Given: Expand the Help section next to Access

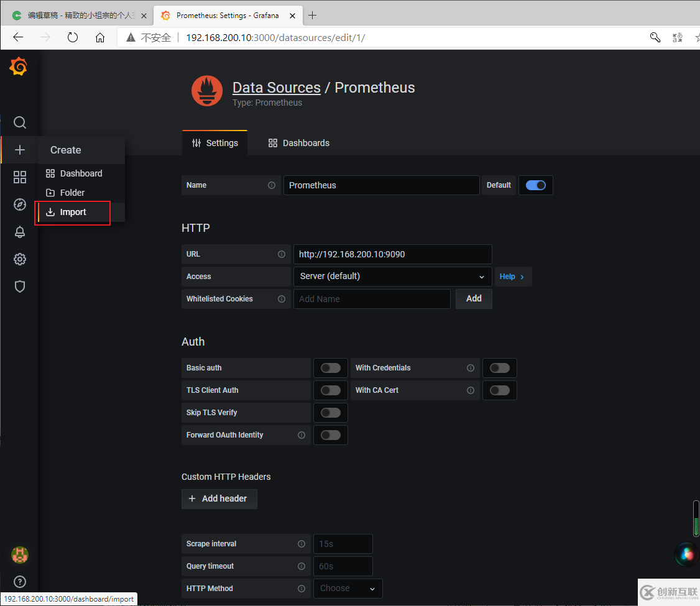Looking at the screenshot, I should coord(513,277).
